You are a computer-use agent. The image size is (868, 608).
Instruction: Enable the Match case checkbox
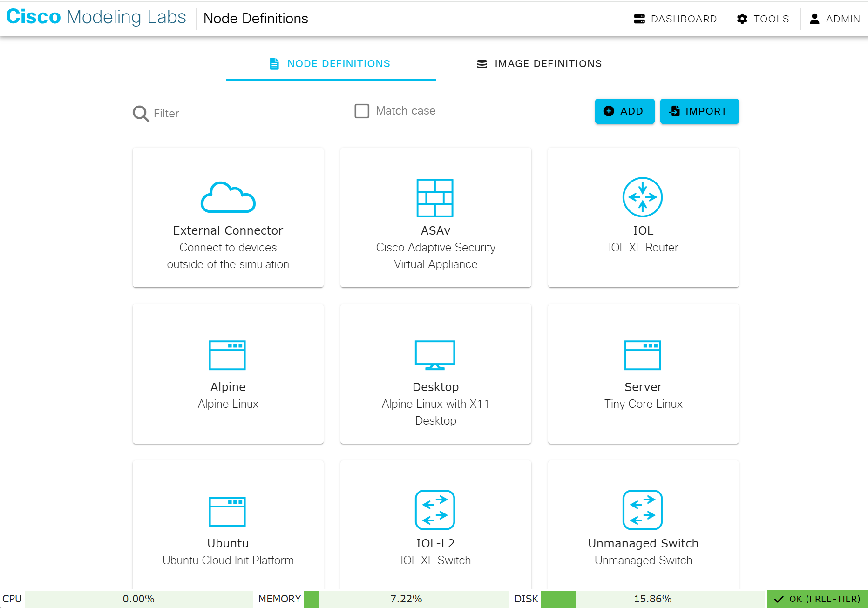pos(362,111)
